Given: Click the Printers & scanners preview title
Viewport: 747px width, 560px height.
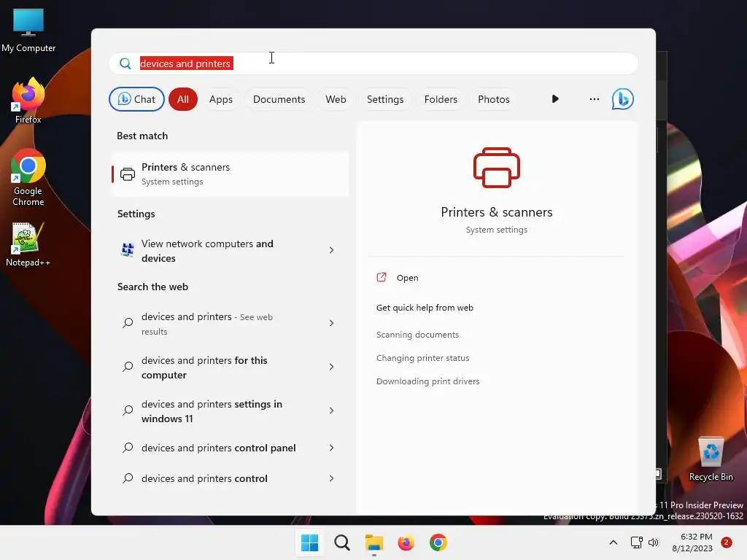Looking at the screenshot, I should 496,212.
